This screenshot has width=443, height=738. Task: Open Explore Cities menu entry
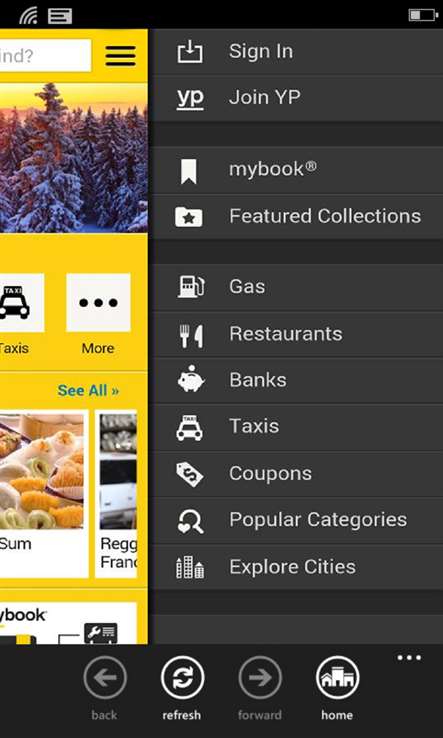tap(298, 567)
